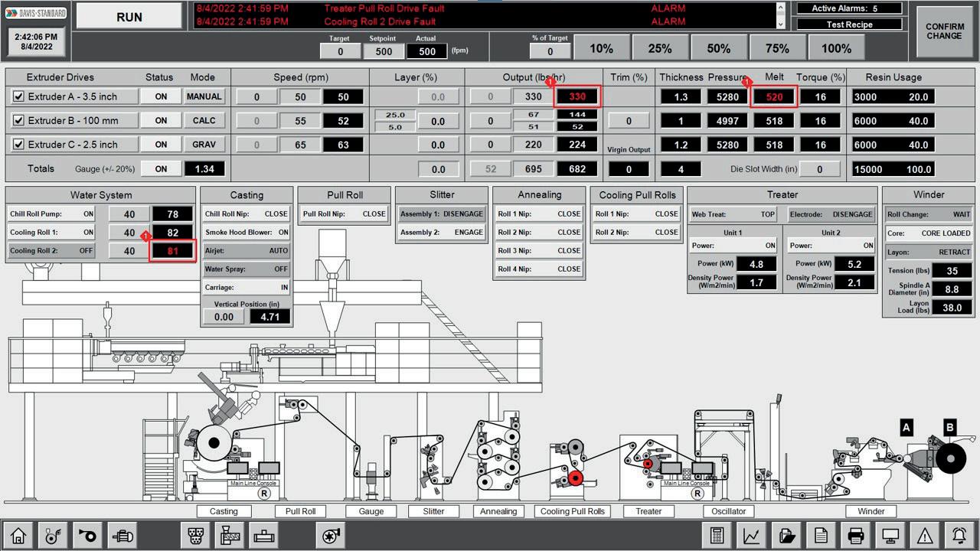This screenshot has height=551, width=980.
Task: Click the line speed Setpoint field
Action: click(x=384, y=51)
